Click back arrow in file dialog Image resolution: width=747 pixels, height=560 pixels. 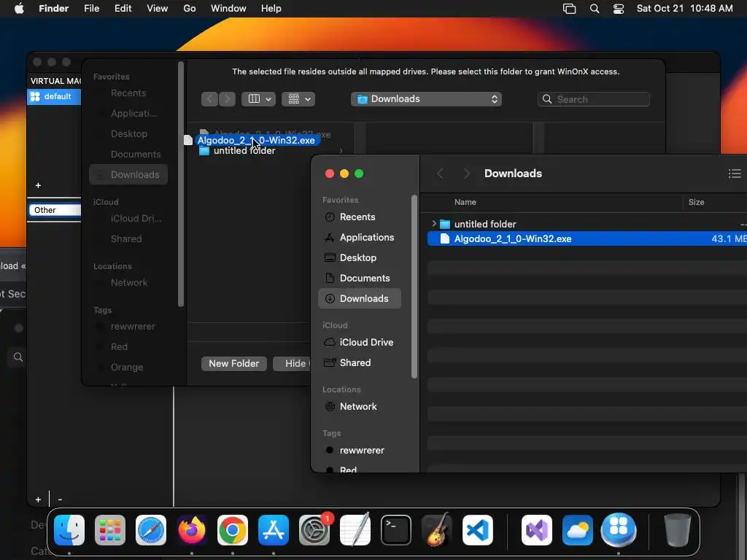coord(209,99)
